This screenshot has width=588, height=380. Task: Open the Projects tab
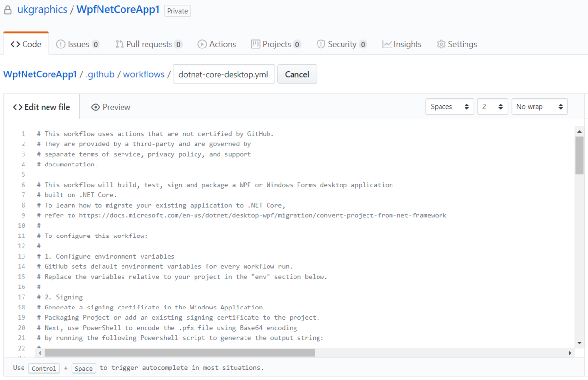click(x=276, y=44)
